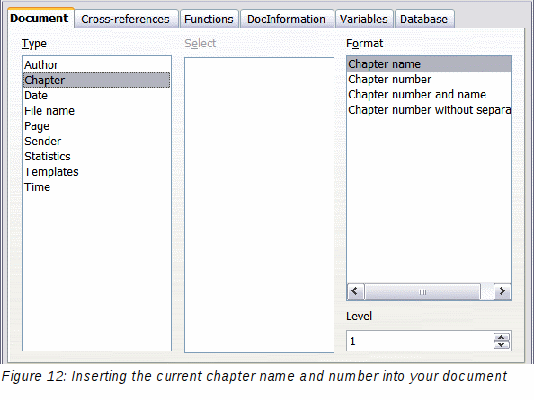Open the Database tab
This screenshot has height=401, width=534.
(x=424, y=19)
